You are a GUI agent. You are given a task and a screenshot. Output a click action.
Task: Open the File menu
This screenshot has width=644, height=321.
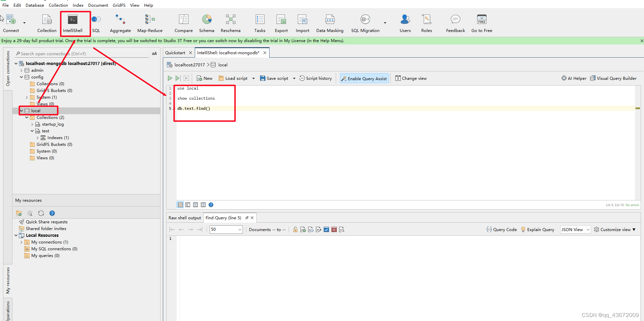pyautogui.click(x=5, y=5)
